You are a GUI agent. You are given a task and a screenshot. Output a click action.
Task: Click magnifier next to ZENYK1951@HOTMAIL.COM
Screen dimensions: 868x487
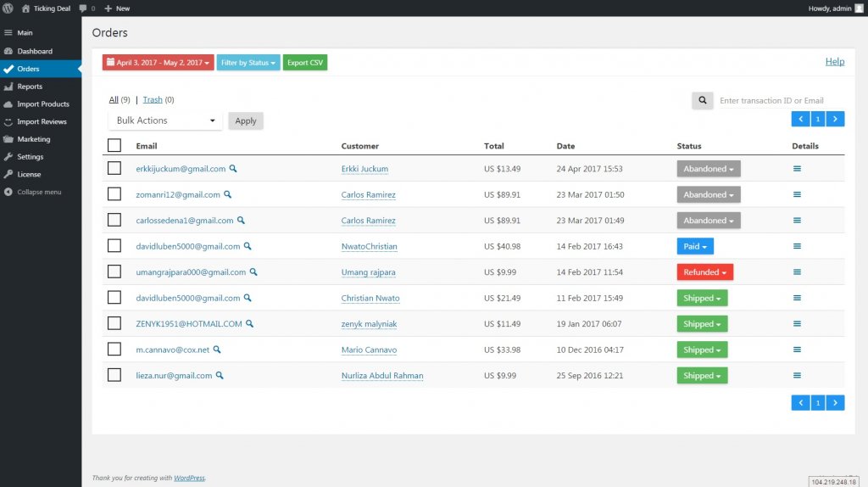tap(250, 323)
